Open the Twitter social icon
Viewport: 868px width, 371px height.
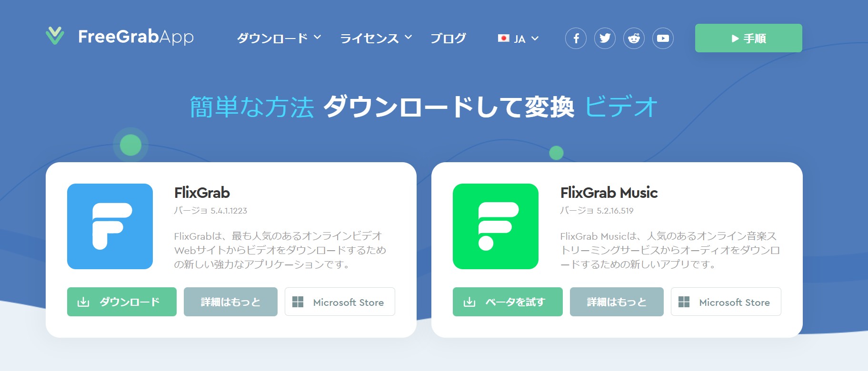(605, 38)
